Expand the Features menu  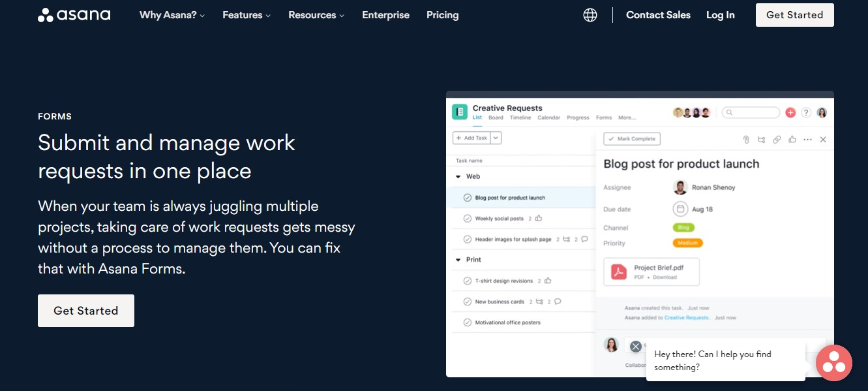(247, 15)
